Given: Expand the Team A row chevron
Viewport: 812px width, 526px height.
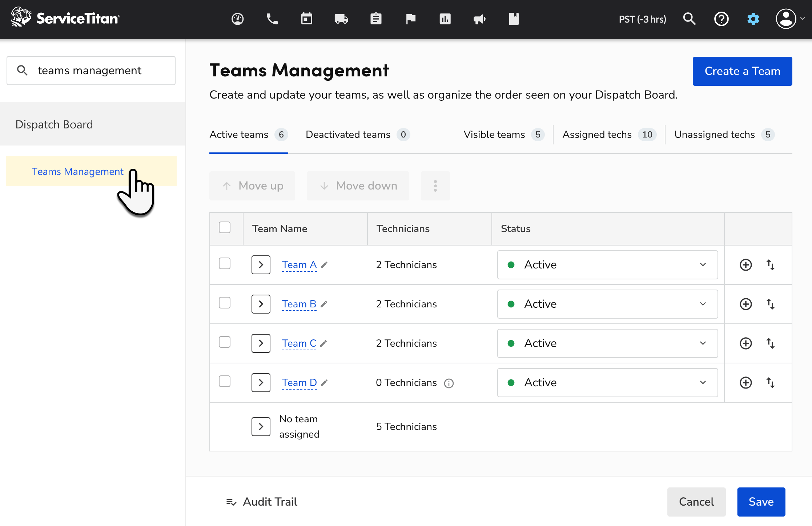Looking at the screenshot, I should pyautogui.click(x=261, y=264).
